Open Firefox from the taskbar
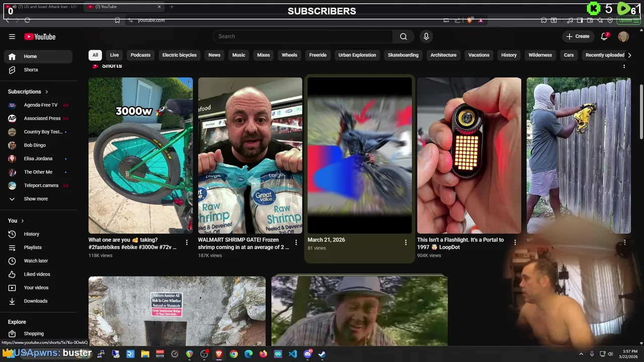The image size is (644, 362). (x=263, y=354)
